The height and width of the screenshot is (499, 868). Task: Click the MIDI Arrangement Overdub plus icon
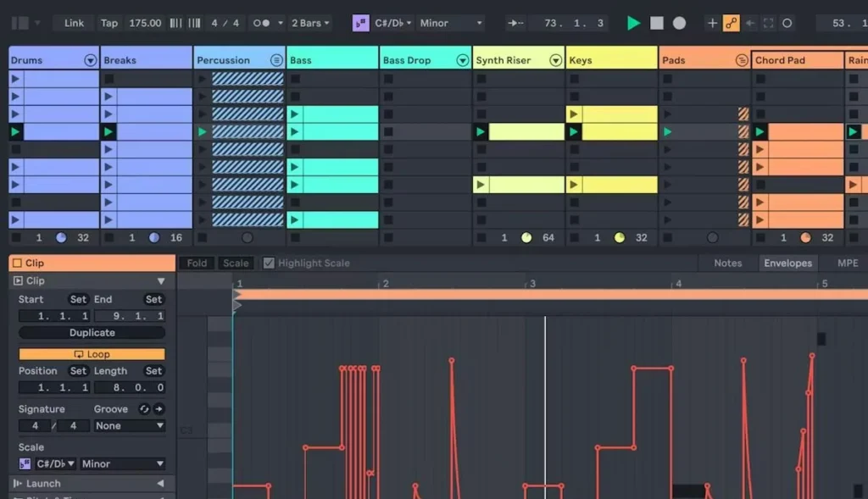(712, 23)
